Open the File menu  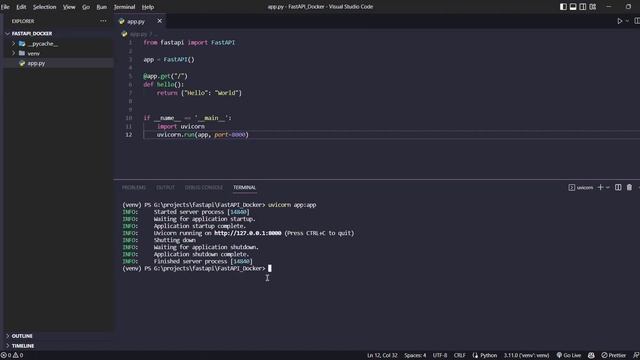click(x=5, y=7)
